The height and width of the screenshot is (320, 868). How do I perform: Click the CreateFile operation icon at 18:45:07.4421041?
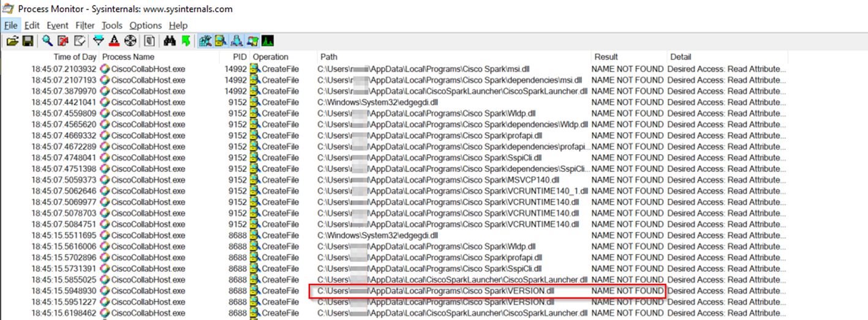point(255,102)
